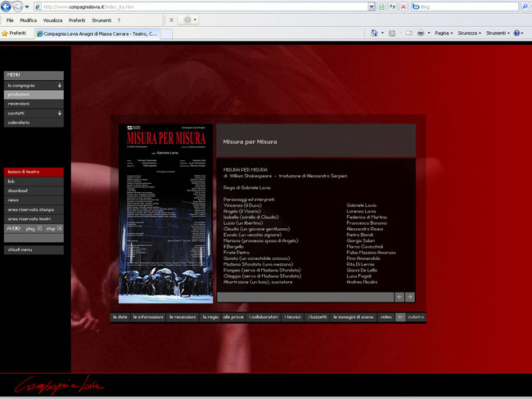The width and height of the screenshot is (532, 399).
Task: Open the Sicurezza command bar dropdown
Action: coord(470,34)
